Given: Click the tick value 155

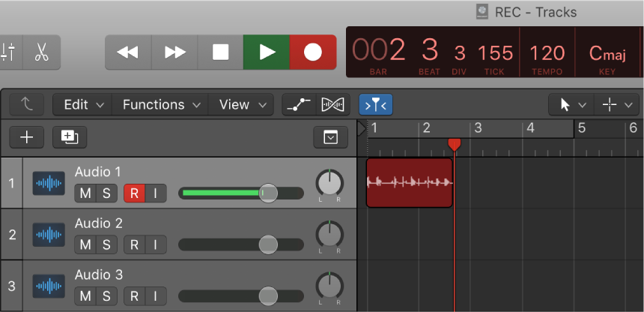Looking at the screenshot, I should [495, 53].
